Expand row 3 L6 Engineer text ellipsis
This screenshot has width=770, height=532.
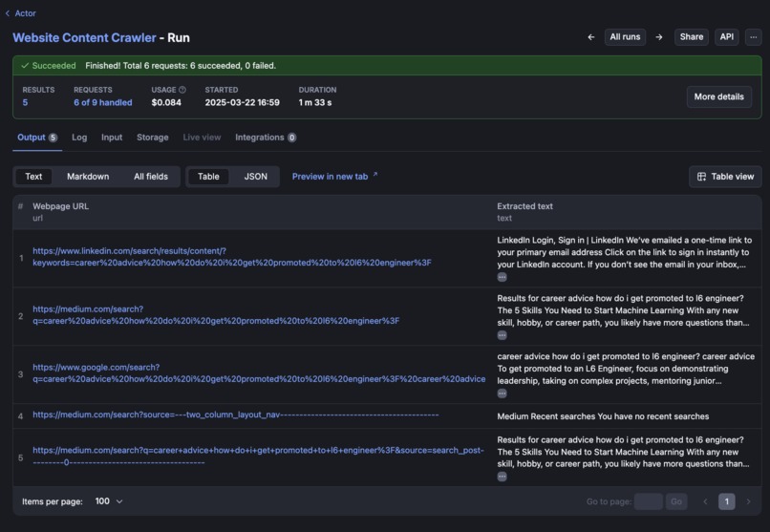pos(502,394)
